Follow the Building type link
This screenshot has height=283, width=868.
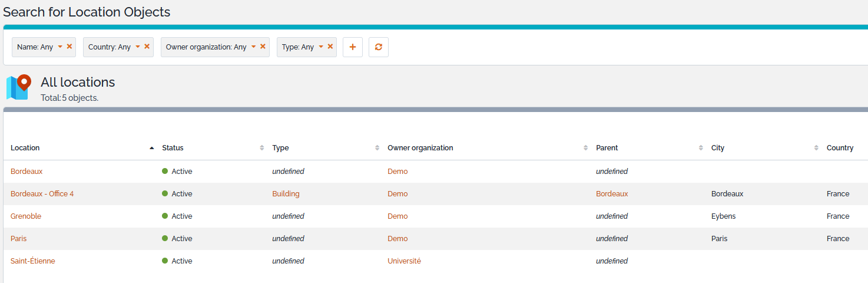tap(286, 194)
